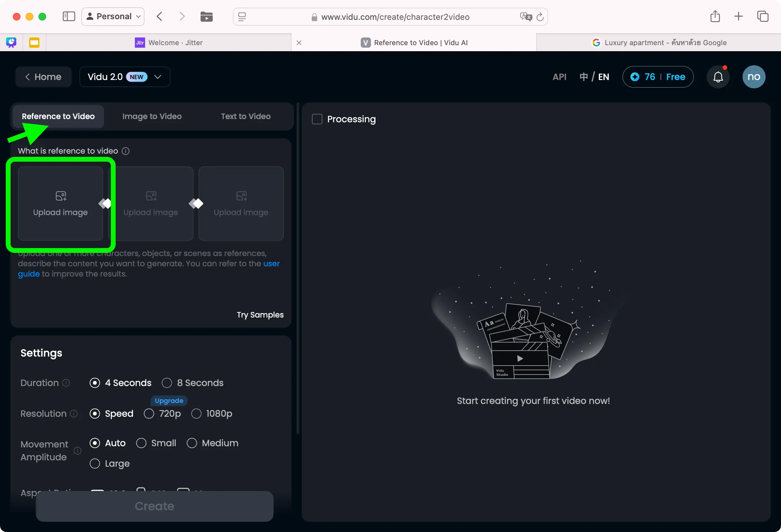Viewport: 781px width, 532px height.
Task: Switch to the Image to Video tab
Action: pyautogui.click(x=152, y=116)
